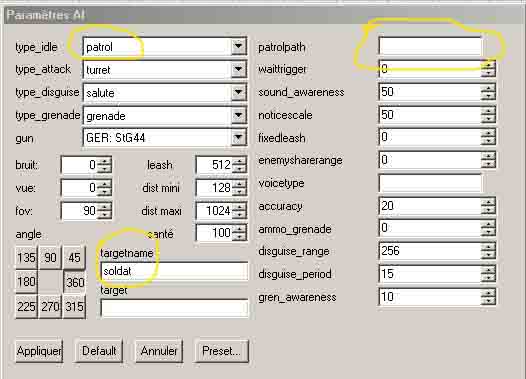Screen dimensions: 526x379
Task: Open the type_attack dropdown showing turret
Action: (239, 69)
